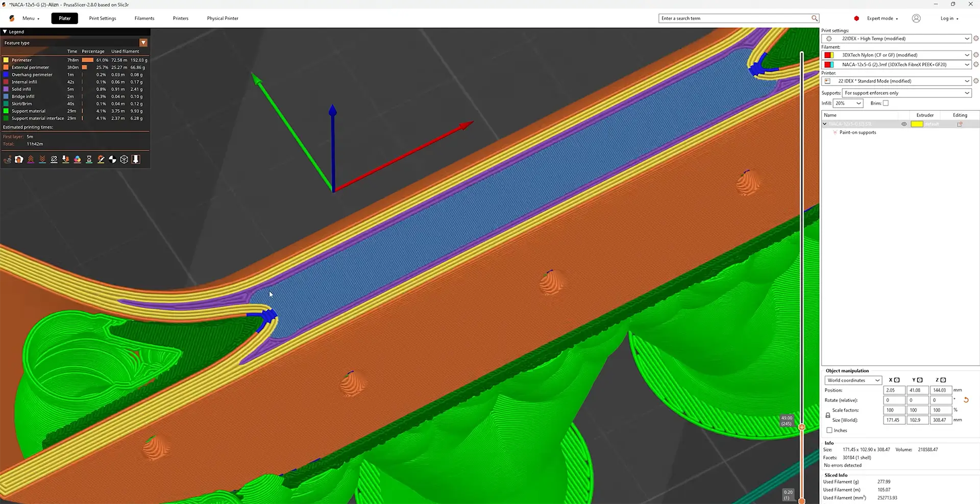The width and height of the screenshot is (980, 504).
Task: Click the search term input field
Action: [734, 18]
